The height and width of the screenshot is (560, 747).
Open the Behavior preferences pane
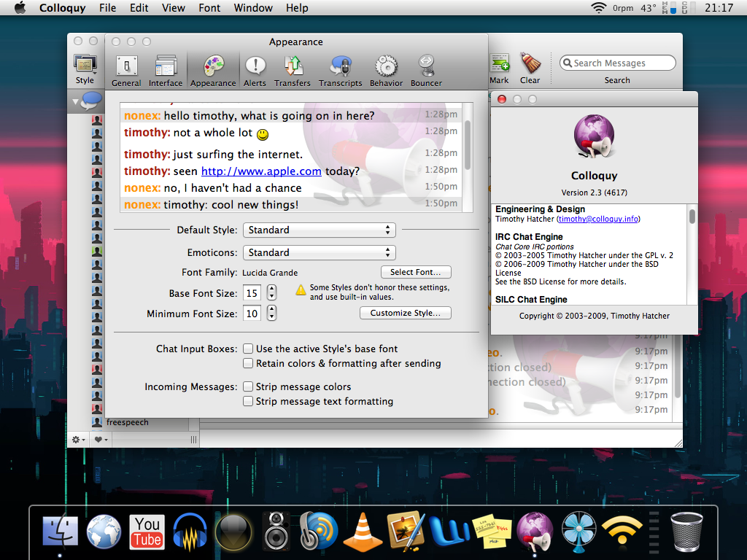(x=386, y=71)
